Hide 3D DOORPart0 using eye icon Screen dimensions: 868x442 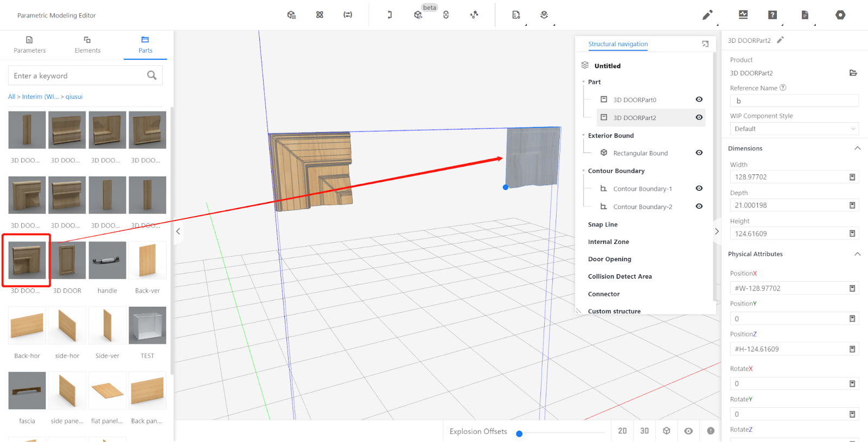click(x=699, y=99)
